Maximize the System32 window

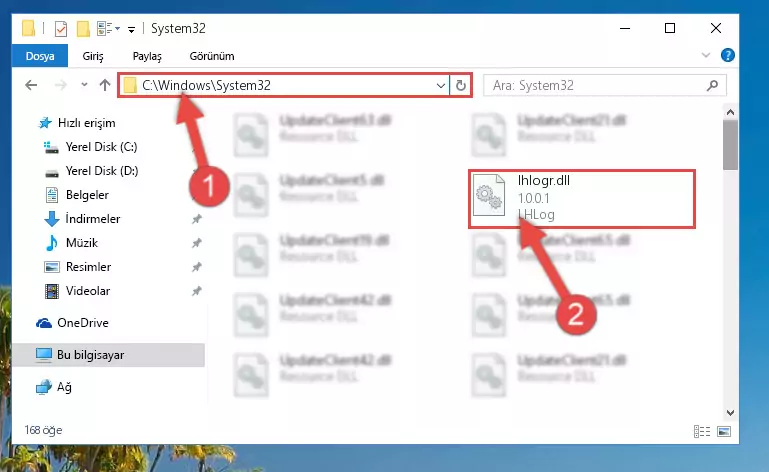click(670, 28)
